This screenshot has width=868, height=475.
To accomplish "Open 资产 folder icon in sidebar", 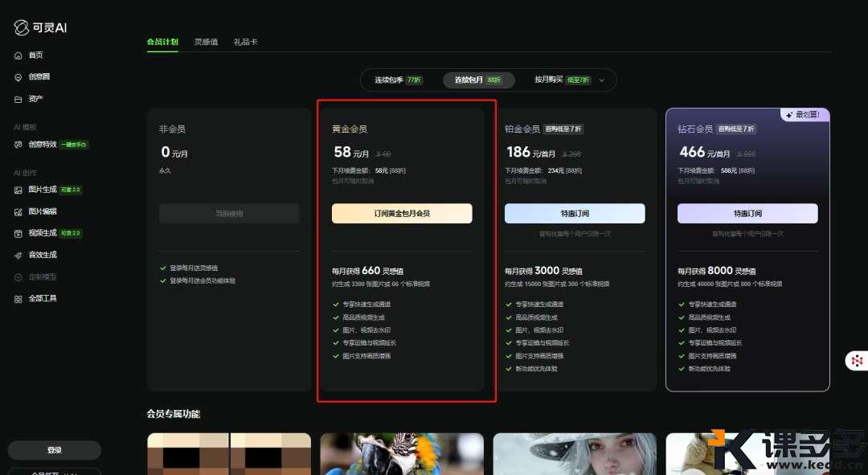I will pos(18,99).
